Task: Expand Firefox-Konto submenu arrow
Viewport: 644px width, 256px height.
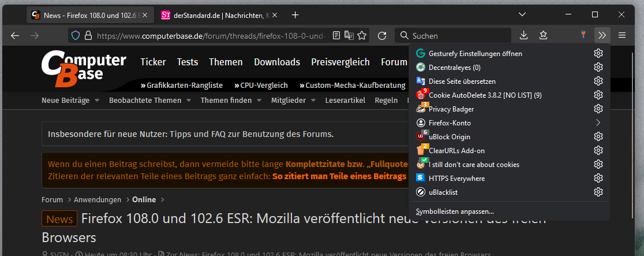Action: tap(598, 123)
